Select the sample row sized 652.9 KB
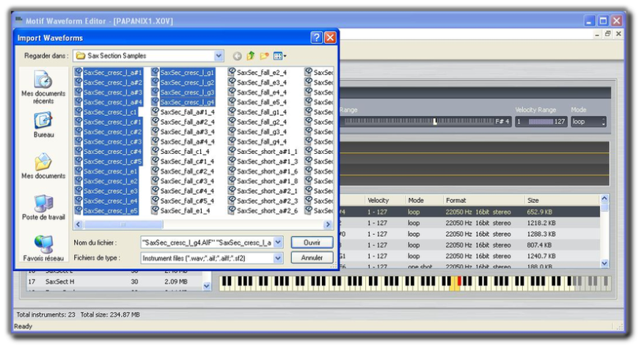 pos(469,213)
